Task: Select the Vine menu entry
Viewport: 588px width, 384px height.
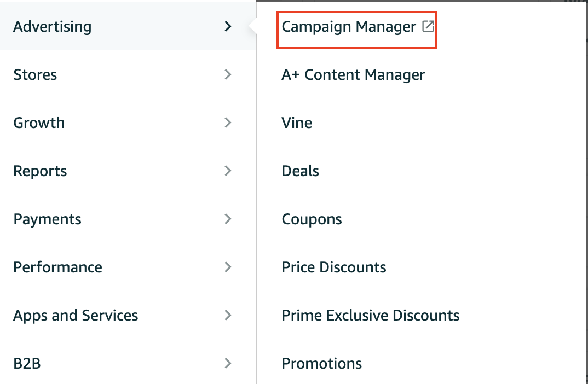Action: (x=297, y=123)
